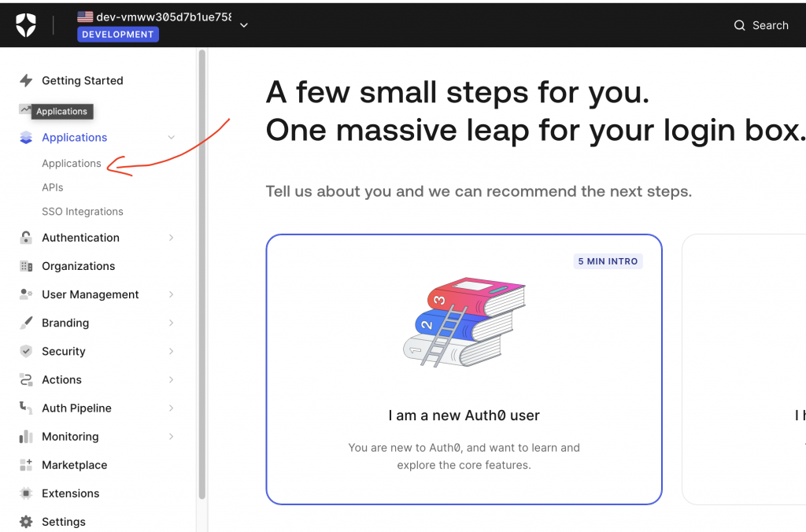
Task: Open Organizations in the sidebar
Action: pos(78,266)
